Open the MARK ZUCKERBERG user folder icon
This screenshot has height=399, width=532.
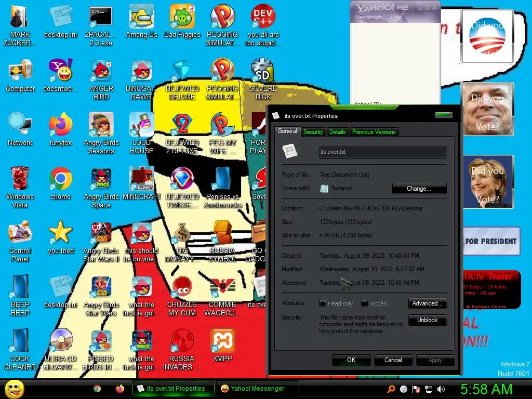19,17
